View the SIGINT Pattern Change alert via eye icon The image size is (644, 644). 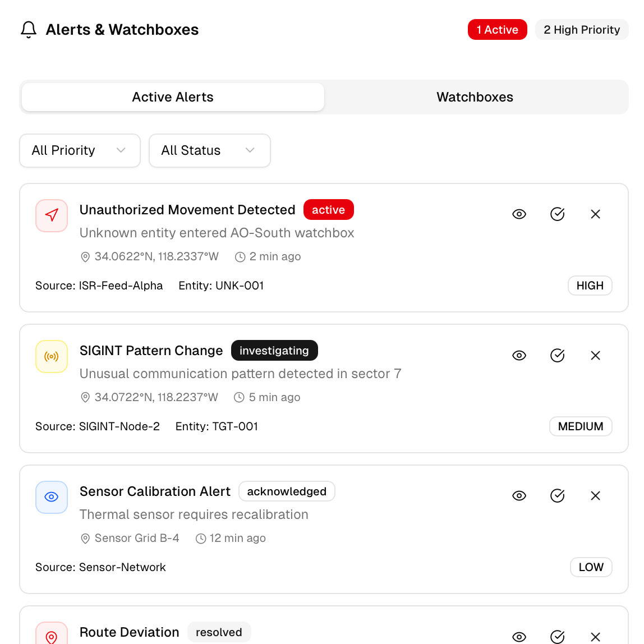point(519,355)
